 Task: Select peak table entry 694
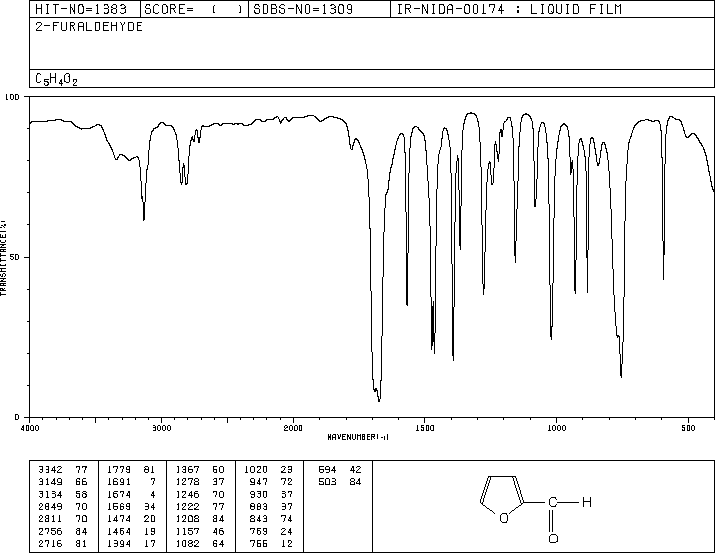click(x=327, y=470)
